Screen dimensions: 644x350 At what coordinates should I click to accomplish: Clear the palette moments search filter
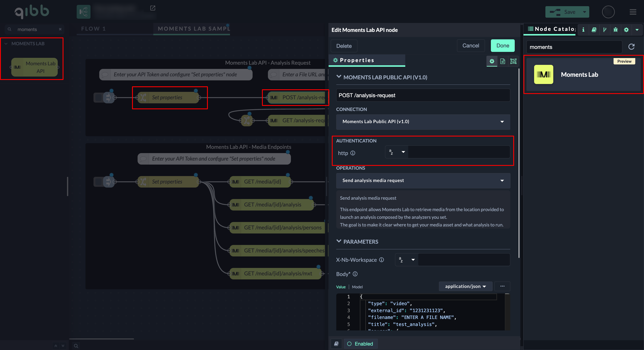pos(60,29)
